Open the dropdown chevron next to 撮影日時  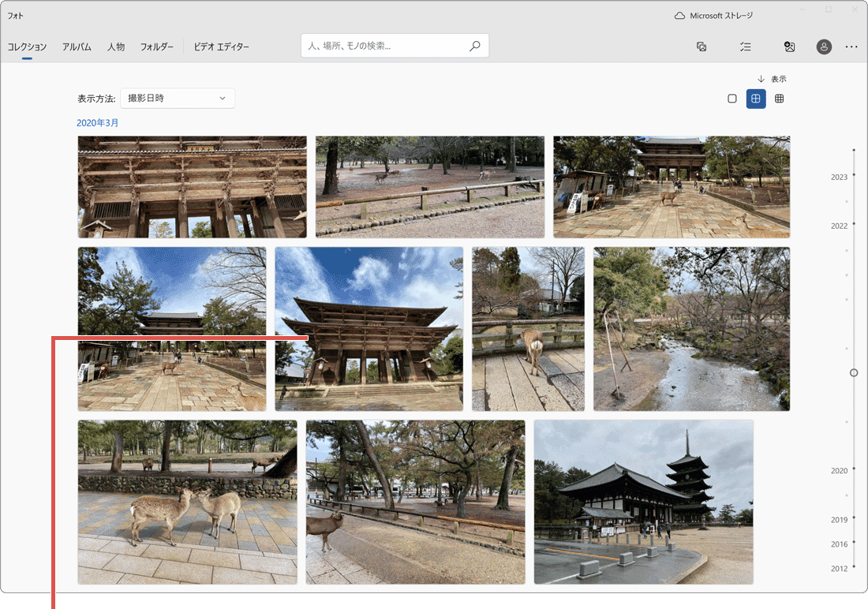[223, 98]
